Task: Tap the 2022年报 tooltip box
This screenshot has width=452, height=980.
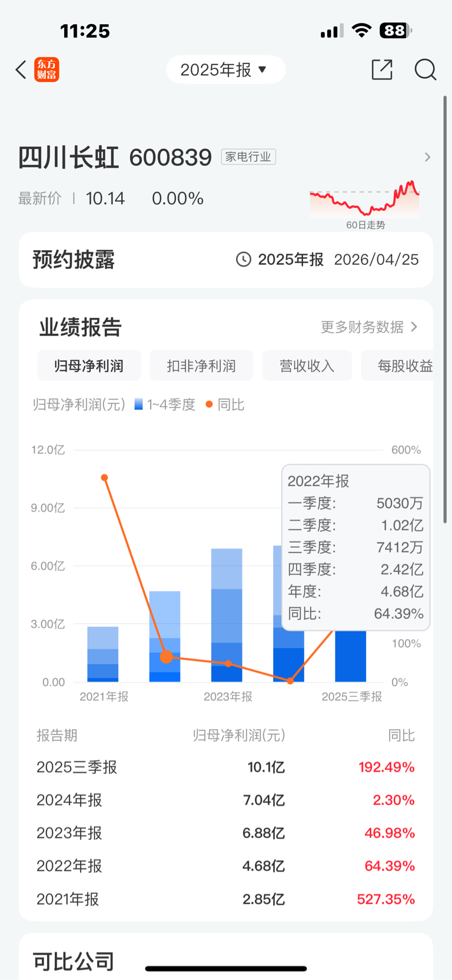Action: tap(356, 547)
